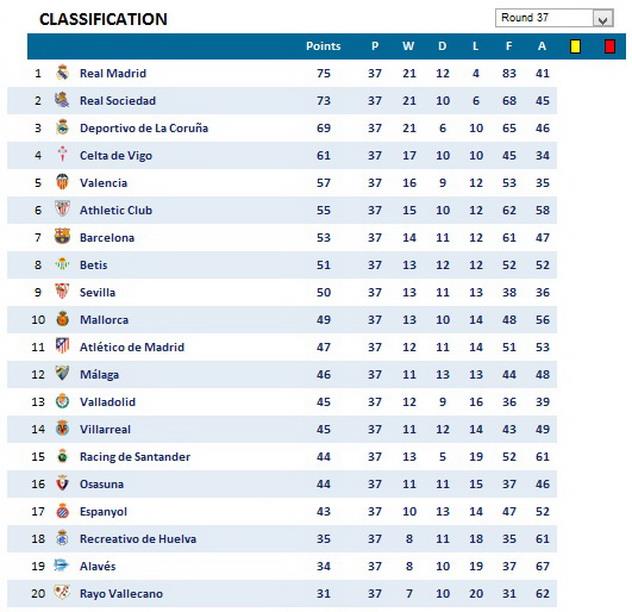Viewport: 632px width, 612px height.
Task: Click the yellow card column swatch
Action: click(575, 46)
